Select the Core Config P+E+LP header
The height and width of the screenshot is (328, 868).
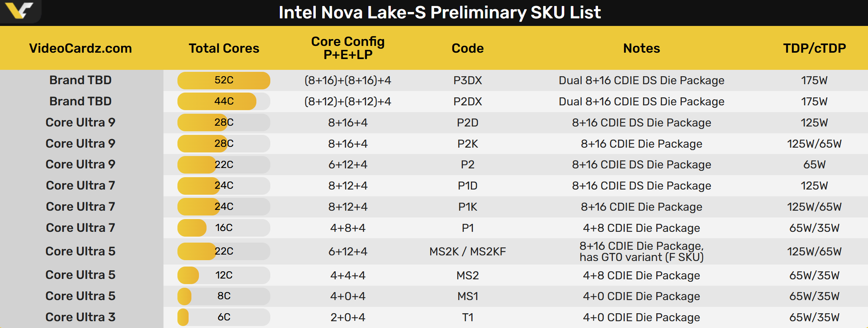coord(348,48)
